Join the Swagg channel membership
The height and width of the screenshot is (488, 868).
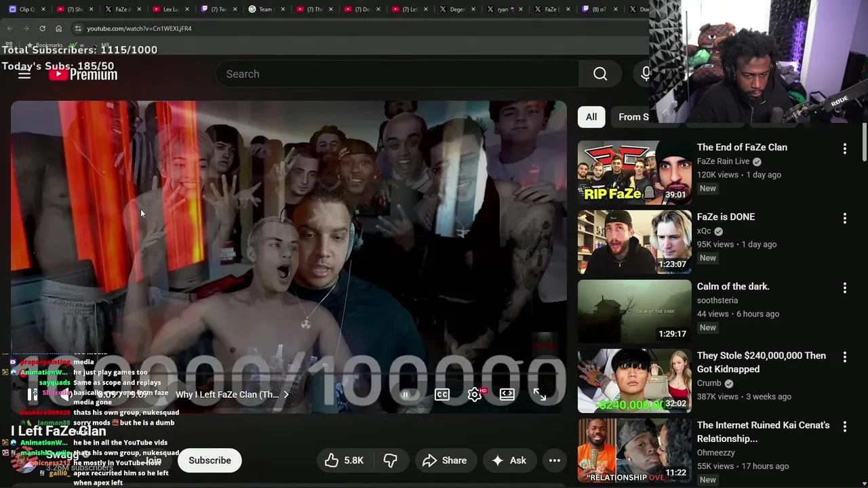pos(154,460)
